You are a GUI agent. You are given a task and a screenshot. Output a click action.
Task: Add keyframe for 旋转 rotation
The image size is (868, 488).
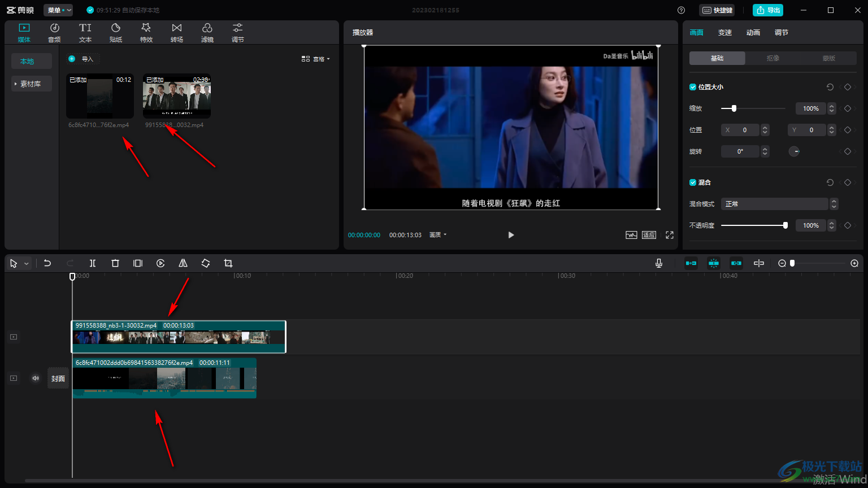point(847,151)
